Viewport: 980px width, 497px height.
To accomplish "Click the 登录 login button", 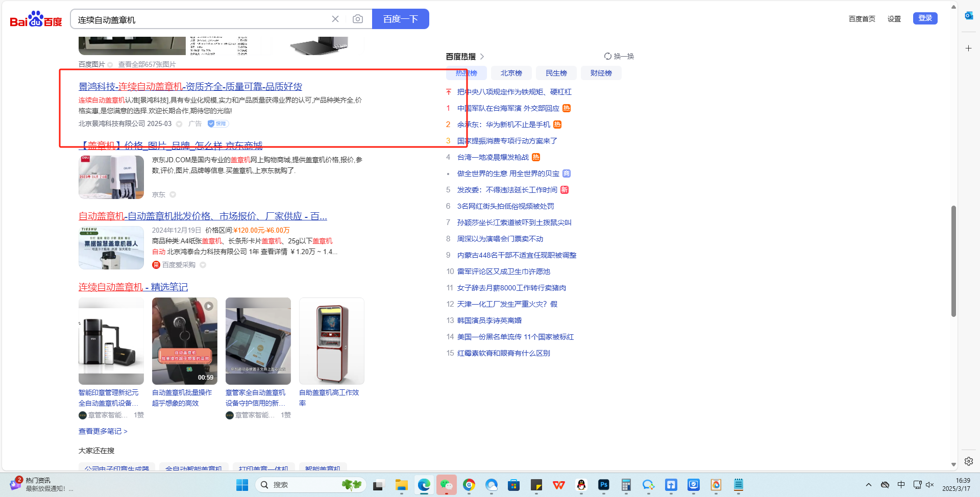I will point(925,18).
